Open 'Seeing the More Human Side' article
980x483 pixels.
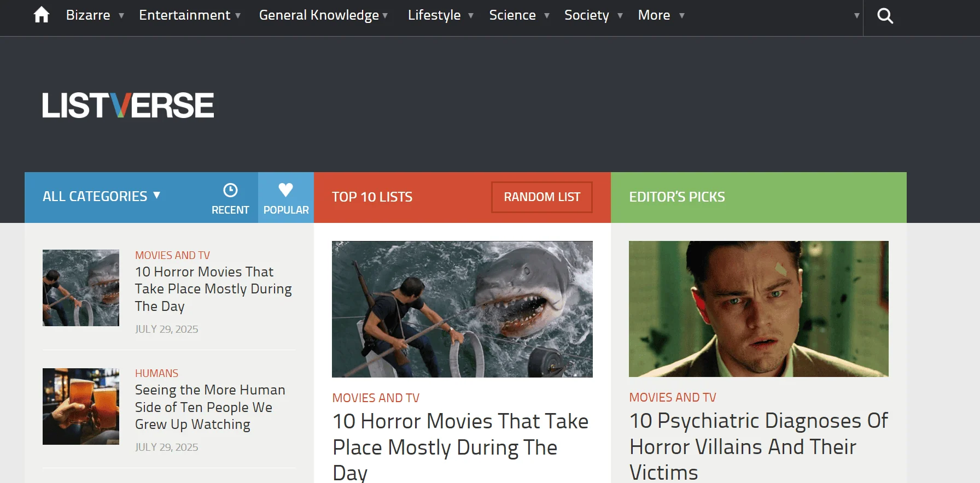click(x=210, y=407)
